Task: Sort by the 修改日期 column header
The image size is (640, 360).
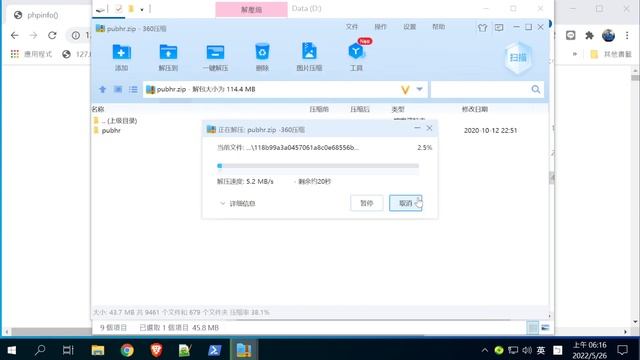Action: click(x=475, y=109)
